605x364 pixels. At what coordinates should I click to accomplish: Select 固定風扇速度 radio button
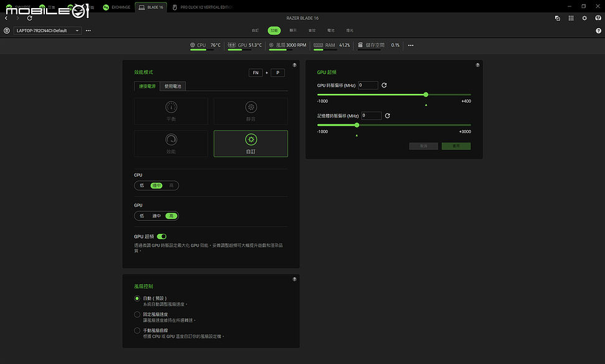[137, 315]
